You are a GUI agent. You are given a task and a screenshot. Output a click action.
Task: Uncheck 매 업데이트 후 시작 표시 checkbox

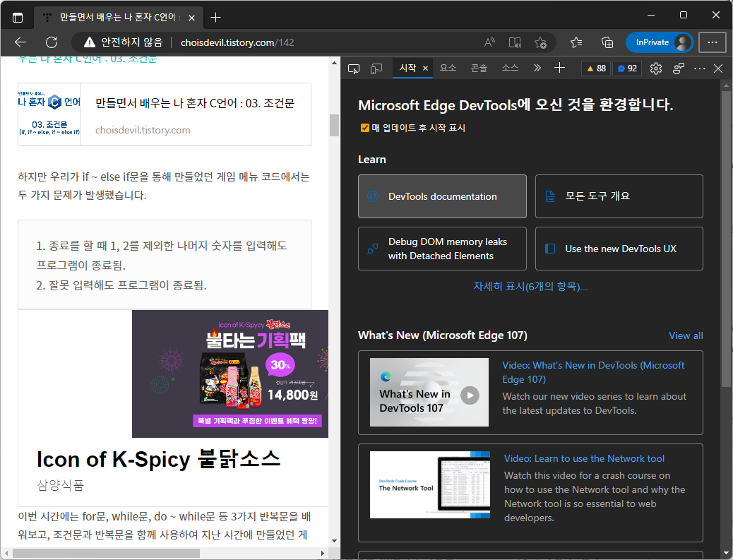(365, 128)
